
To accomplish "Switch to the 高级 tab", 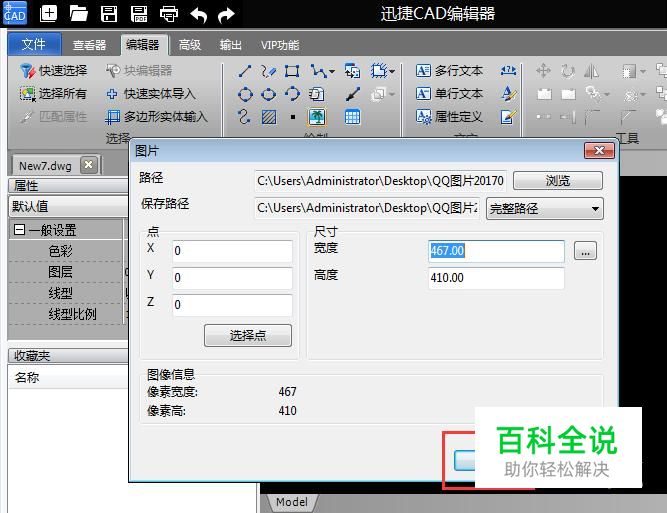I will pos(190,45).
